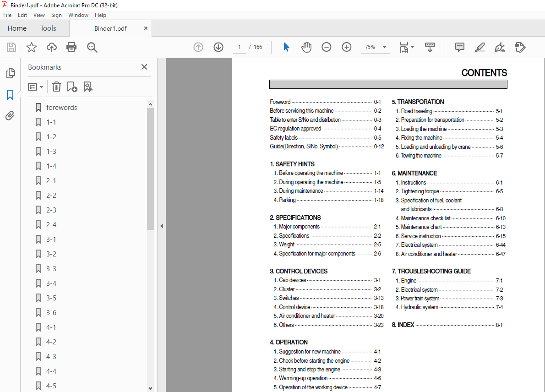This screenshot has height=392, width=545.
Task: Switch to the Home tab
Action: click(x=17, y=28)
